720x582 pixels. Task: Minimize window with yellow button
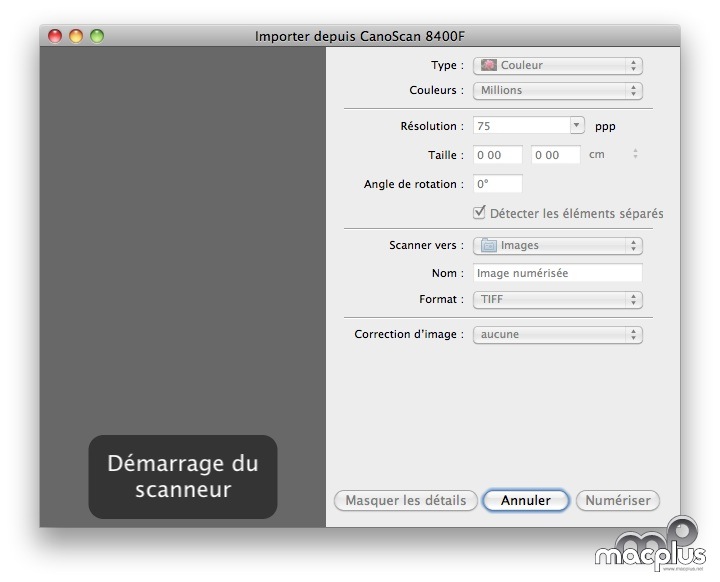[x=76, y=36]
